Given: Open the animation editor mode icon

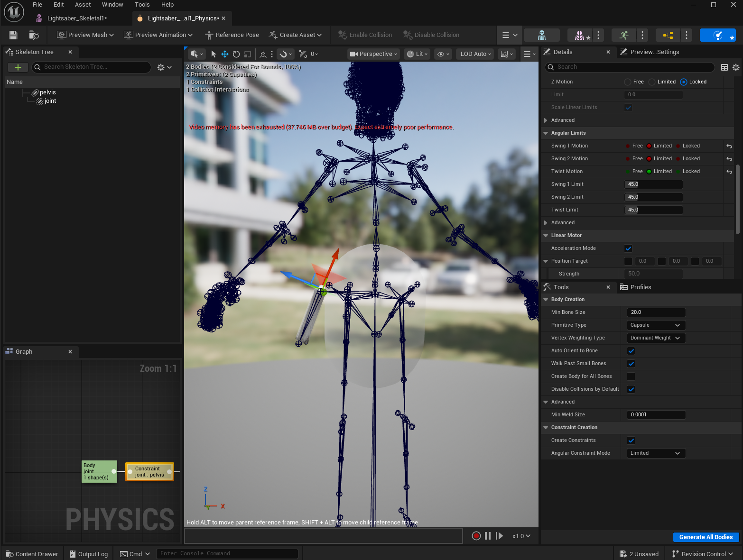Looking at the screenshot, I should [x=624, y=35].
